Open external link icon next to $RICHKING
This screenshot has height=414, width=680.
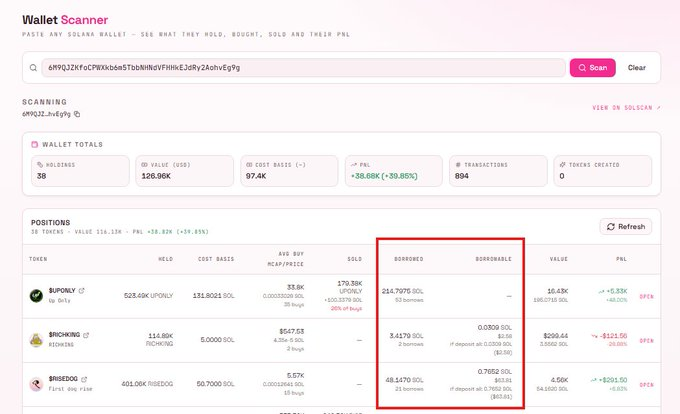point(86,335)
